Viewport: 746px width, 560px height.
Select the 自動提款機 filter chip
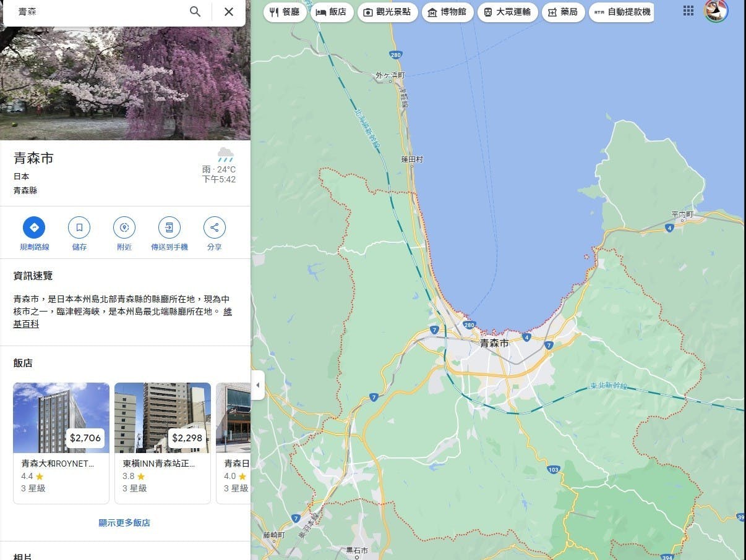coord(622,12)
